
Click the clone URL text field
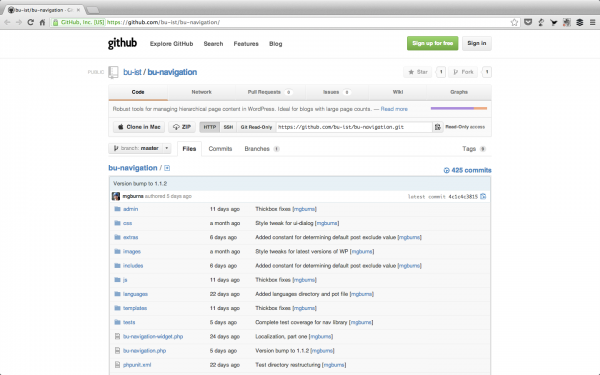point(354,127)
